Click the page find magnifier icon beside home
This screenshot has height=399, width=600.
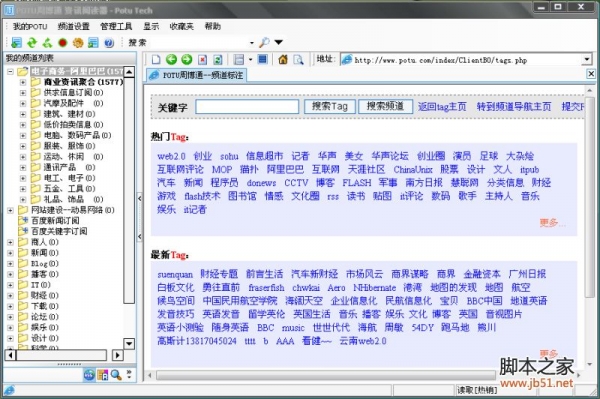tap(298, 60)
